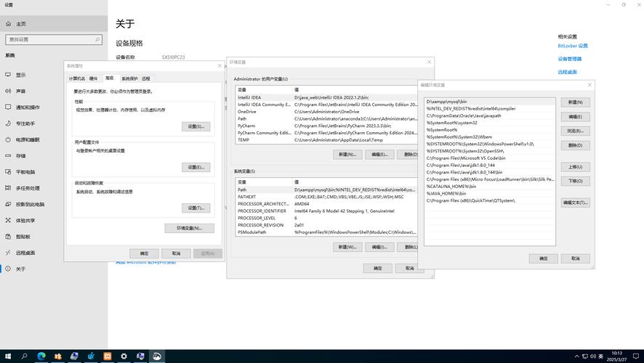Click 编辑(E) under user variables in 环境变量
Image resolution: width=644 pixels, height=363 pixels.
point(379,154)
